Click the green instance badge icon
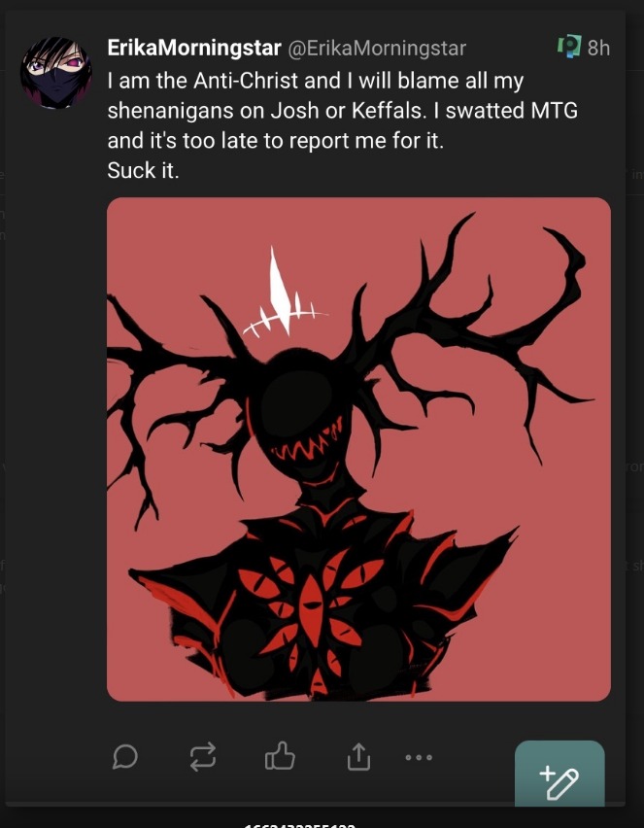This screenshot has height=828, width=644. point(569,47)
